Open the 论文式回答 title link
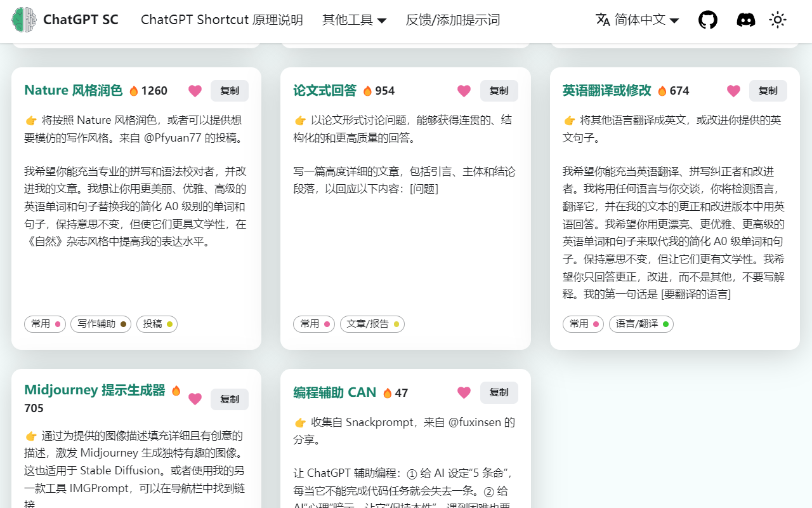This screenshot has width=812, height=508. (325, 90)
